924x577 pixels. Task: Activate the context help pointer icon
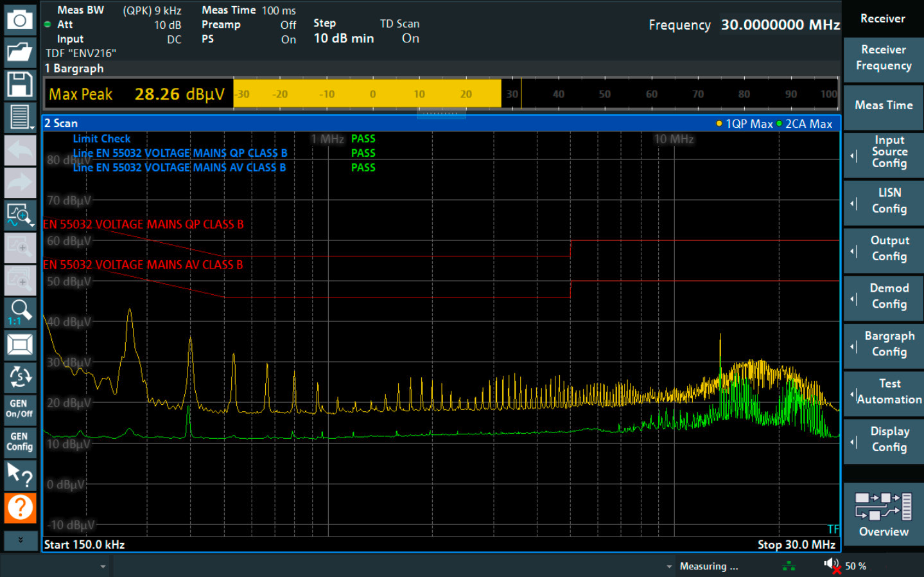pos(20,475)
